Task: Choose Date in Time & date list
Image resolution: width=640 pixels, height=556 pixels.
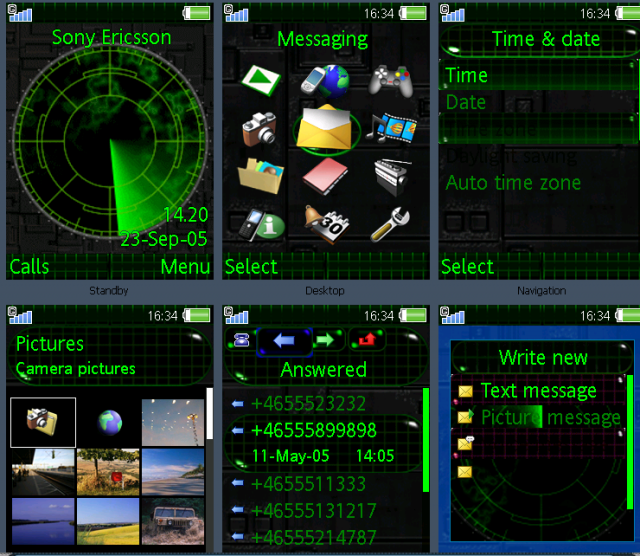Action: tap(539, 102)
